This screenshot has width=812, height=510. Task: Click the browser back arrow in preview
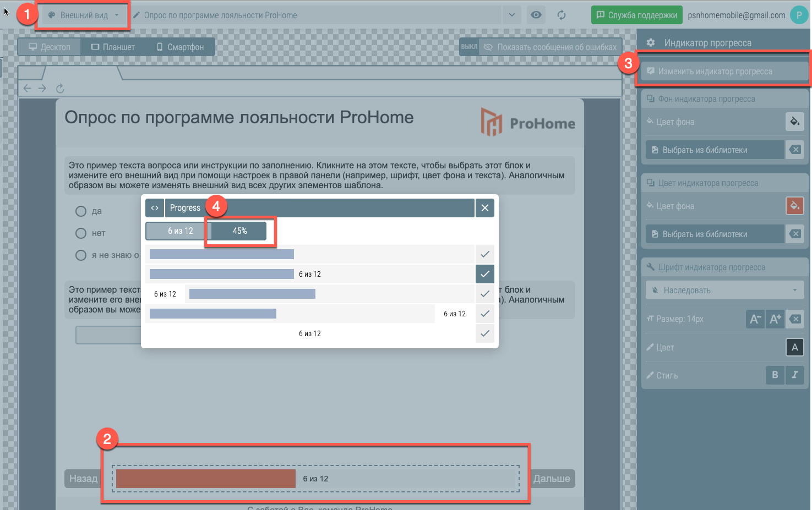(x=28, y=88)
